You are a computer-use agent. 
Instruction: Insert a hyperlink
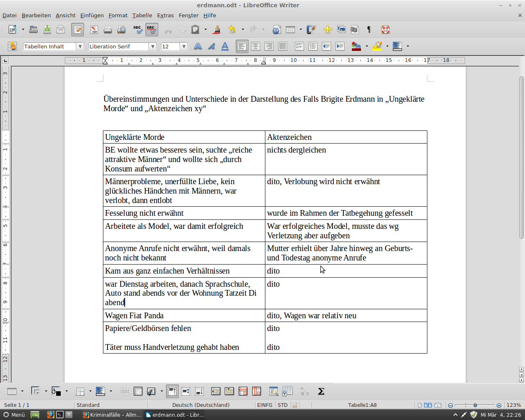point(276,30)
